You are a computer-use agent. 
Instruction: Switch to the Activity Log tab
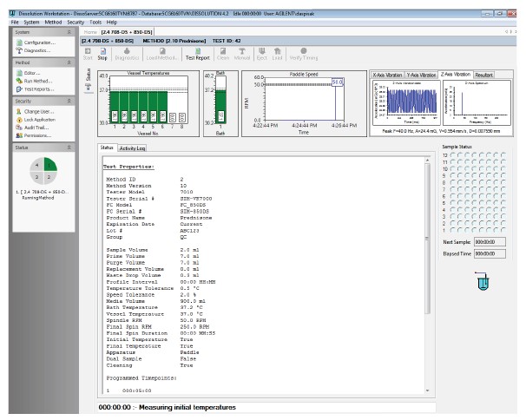[x=132, y=148]
